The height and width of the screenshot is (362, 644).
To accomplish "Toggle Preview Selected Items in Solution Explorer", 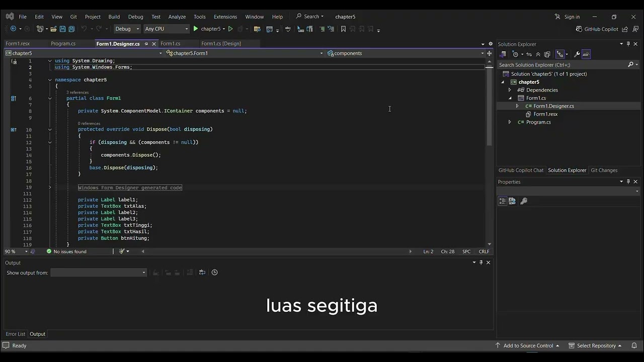I will pos(586,54).
